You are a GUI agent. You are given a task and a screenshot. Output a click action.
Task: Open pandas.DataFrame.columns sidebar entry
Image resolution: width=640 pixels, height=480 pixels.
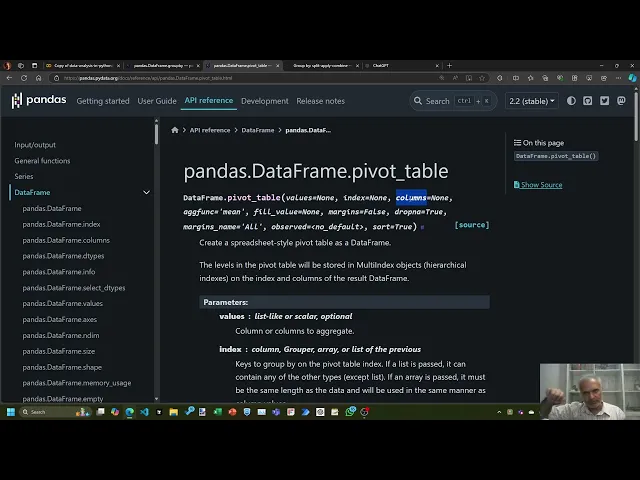(66, 240)
